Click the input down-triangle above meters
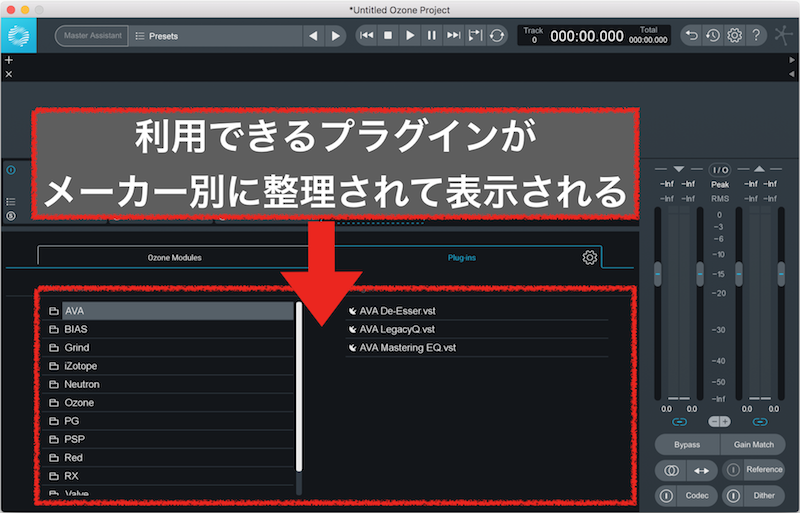Image resolution: width=800 pixels, height=513 pixels. tap(679, 169)
